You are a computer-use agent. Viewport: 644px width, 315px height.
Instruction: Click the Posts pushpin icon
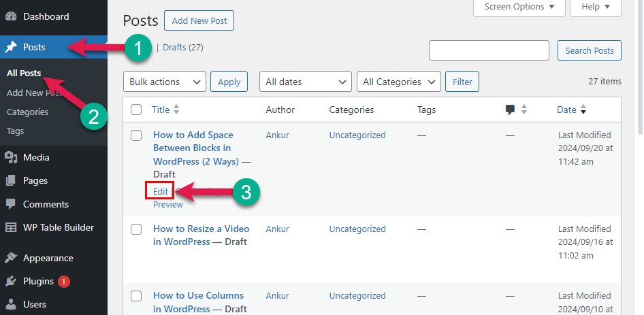point(11,47)
